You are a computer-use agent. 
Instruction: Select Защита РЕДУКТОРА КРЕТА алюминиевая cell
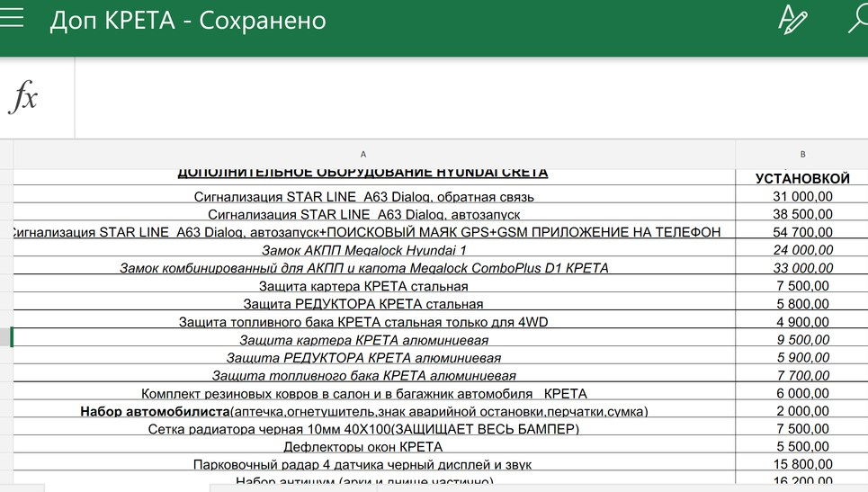point(374,354)
